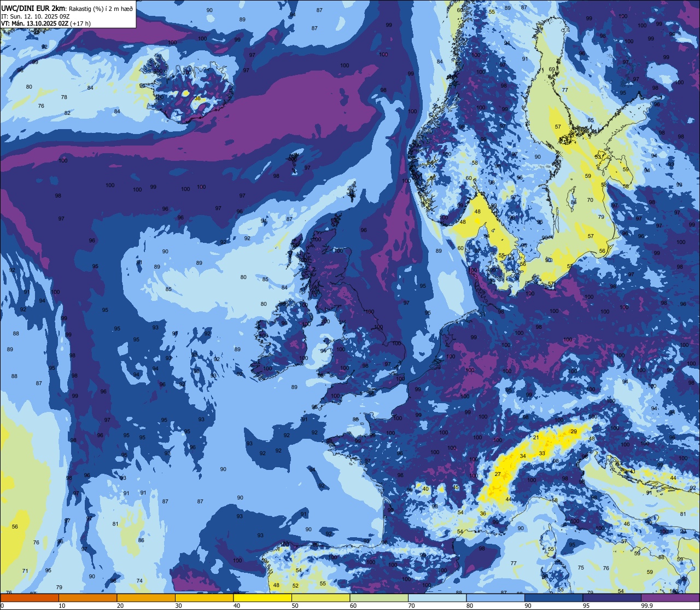Click the 10–20 orange legend swatch
The image size is (700, 610).
tap(87, 597)
